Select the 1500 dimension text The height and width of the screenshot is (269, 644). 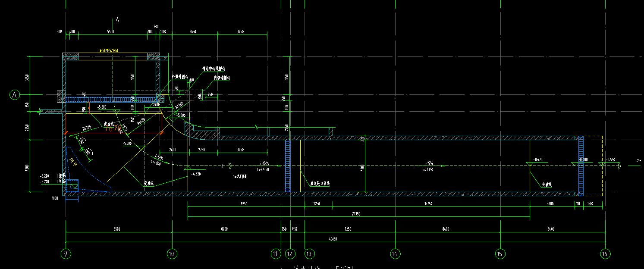click(x=591, y=204)
